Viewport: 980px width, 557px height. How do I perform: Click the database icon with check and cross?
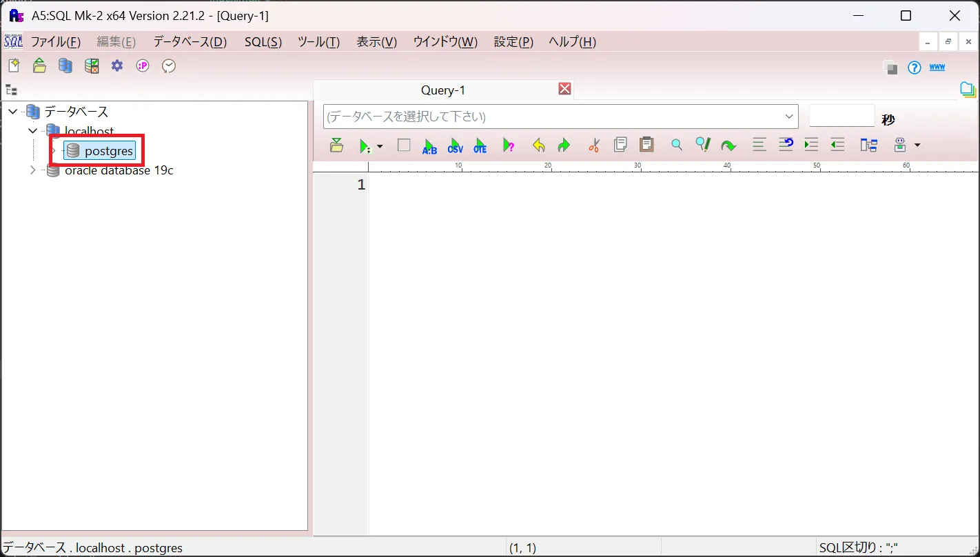pyautogui.click(x=92, y=66)
